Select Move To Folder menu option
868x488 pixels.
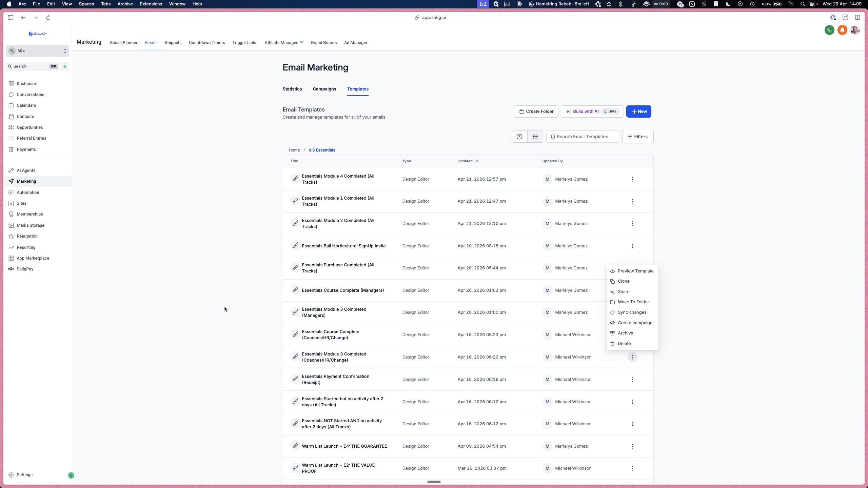[x=632, y=302]
